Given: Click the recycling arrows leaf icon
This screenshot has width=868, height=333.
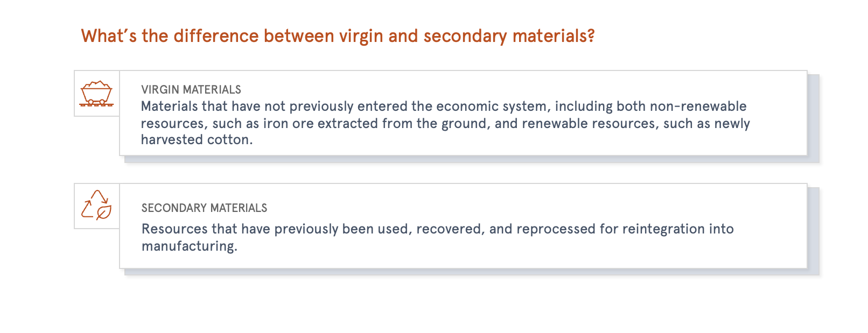Looking at the screenshot, I should pos(96,205).
